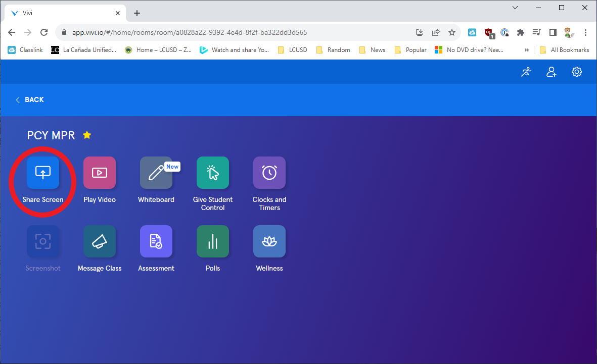This screenshot has width=597, height=364.
Task: Toggle the yellow favorite star for PCY MPR
Action: 87,135
